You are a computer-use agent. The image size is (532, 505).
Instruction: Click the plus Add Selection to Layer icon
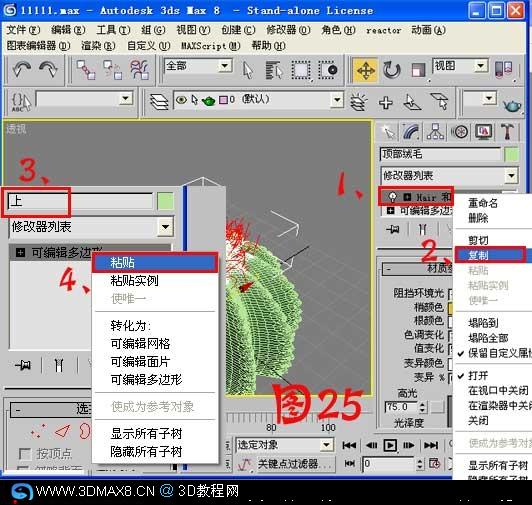tap(386, 102)
